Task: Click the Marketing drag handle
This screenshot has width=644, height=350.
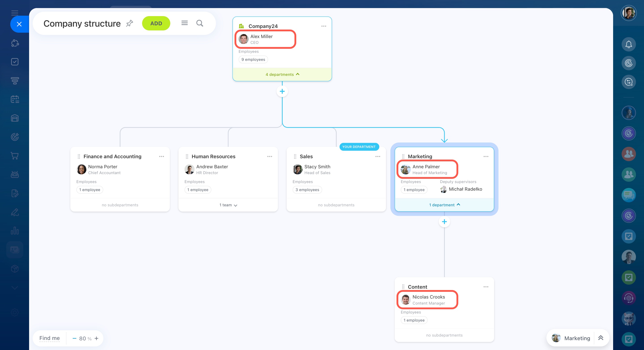Action: 403,156
